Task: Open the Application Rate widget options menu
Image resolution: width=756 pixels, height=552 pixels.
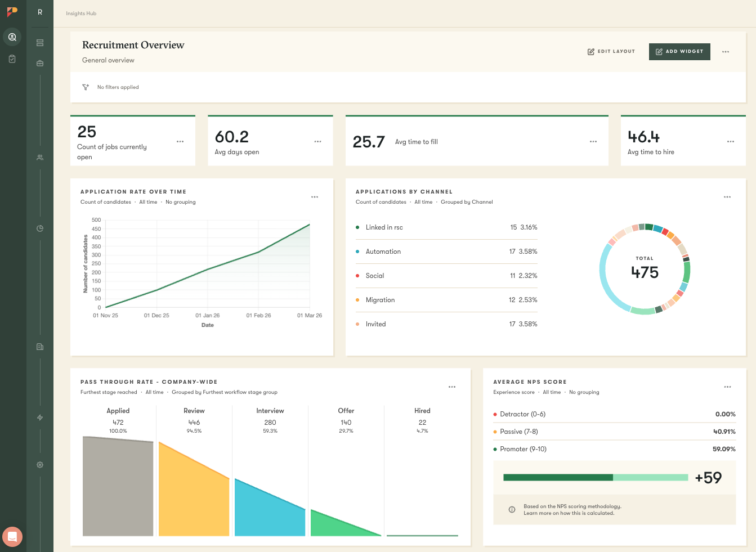Action: pos(315,197)
